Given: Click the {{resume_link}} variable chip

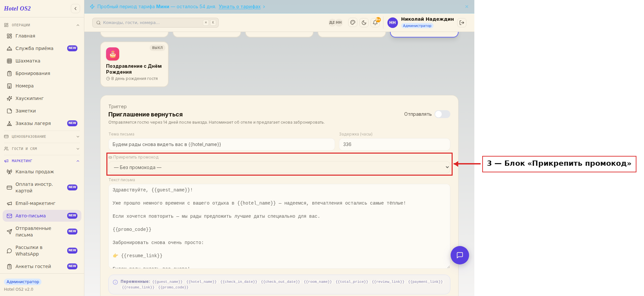Looking at the screenshot, I should point(138,287).
